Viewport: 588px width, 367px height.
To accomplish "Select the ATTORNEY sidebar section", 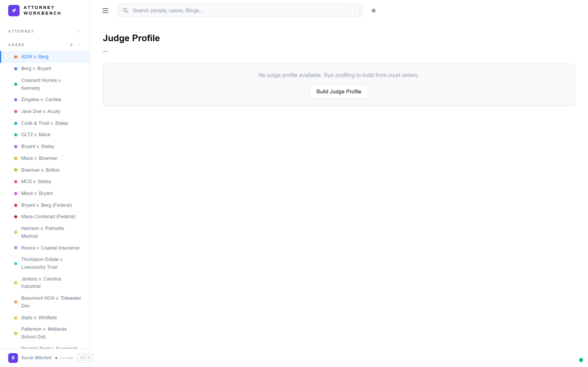I will click(x=21, y=31).
